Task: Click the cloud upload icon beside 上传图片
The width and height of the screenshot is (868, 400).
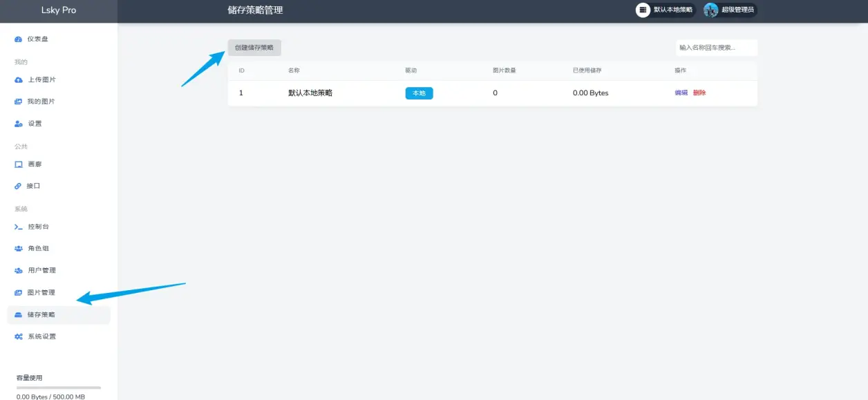Action: point(19,80)
